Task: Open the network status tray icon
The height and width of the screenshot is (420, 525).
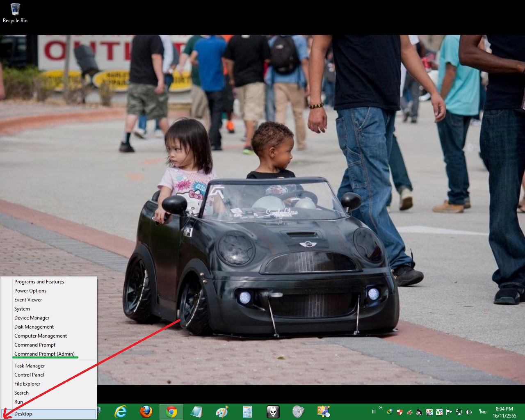Action: point(459,412)
